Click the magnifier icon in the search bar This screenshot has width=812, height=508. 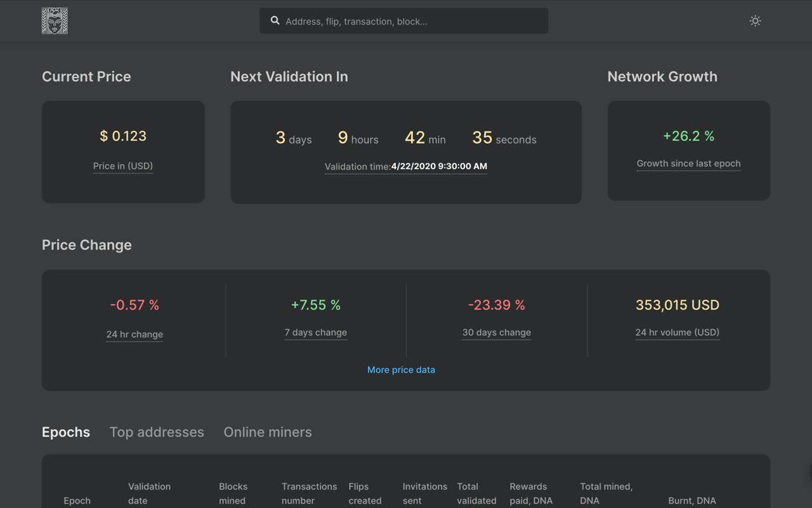pyautogui.click(x=275, y=21)
